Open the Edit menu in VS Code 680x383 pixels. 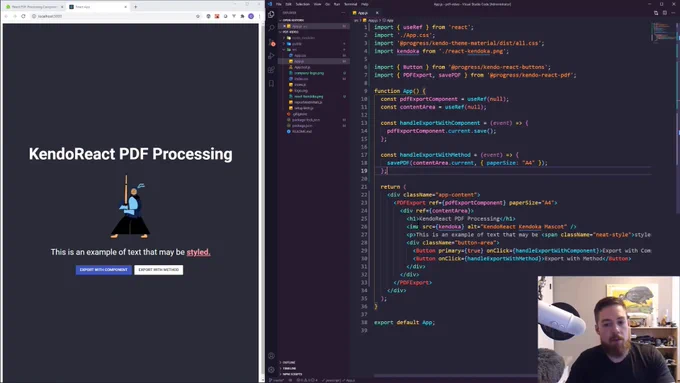(x=288, y=4)
